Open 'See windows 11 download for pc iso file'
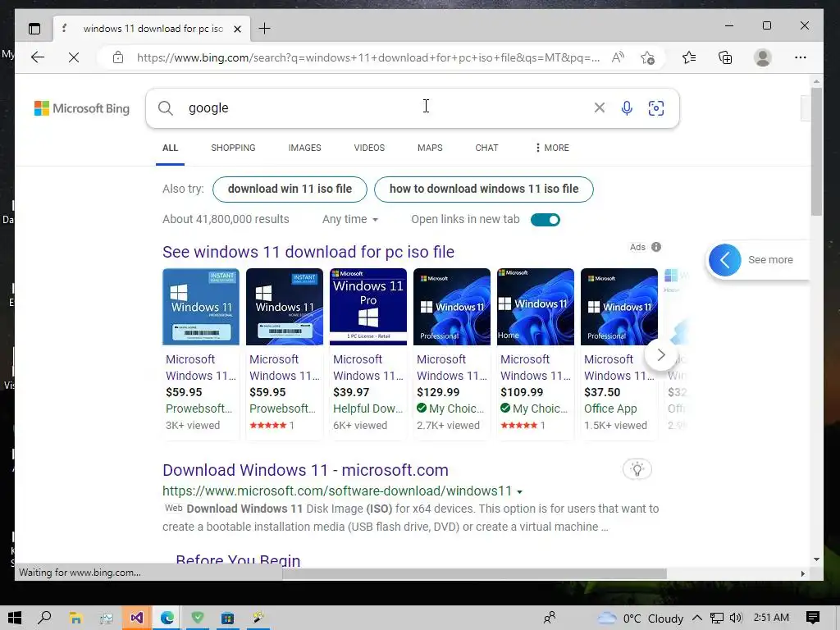 (x=308, y=252)
